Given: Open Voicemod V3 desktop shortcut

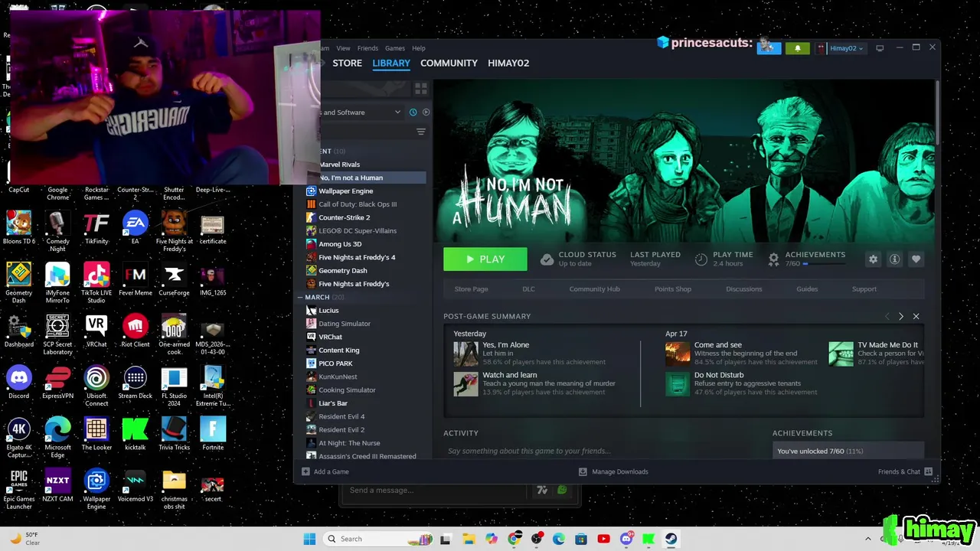Looking at the screenshot, I should (136, 485).
